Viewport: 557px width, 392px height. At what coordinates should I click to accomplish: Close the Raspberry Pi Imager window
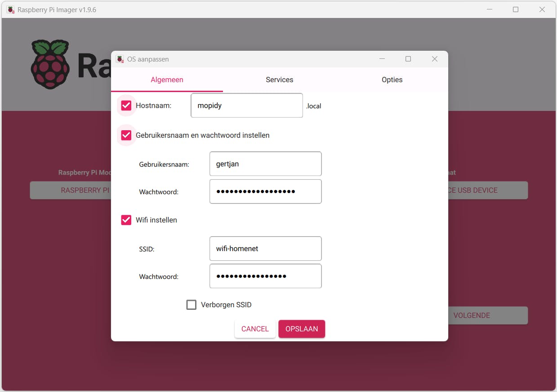(x=542, y=9)
